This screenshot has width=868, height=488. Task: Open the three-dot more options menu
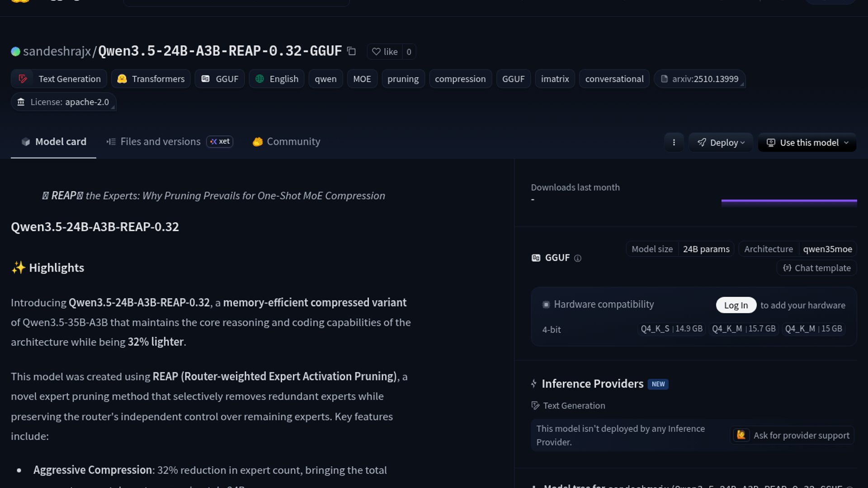point(674,142)
